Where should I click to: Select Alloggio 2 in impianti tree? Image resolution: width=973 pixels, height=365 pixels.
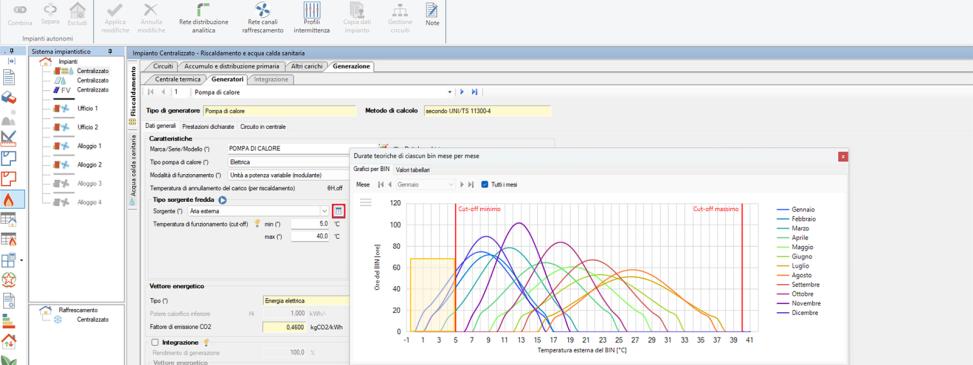pyautogui.click(x=89, y=164)
